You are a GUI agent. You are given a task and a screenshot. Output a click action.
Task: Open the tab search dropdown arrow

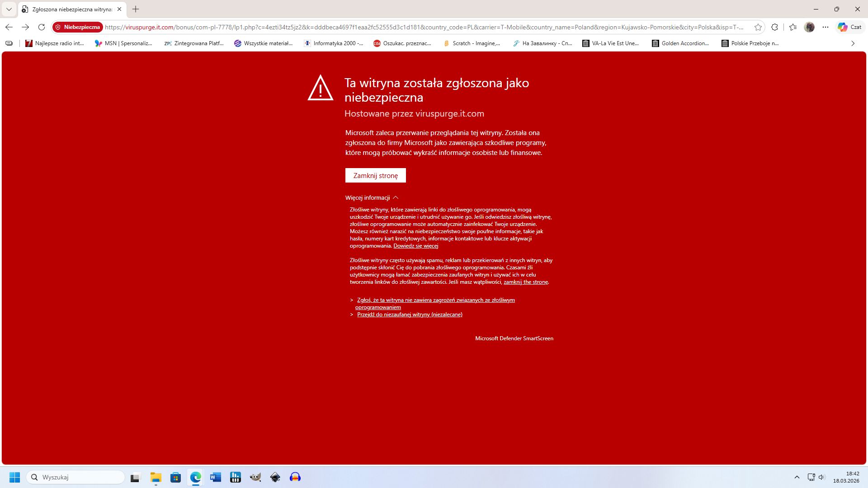[x=9, y=9]
